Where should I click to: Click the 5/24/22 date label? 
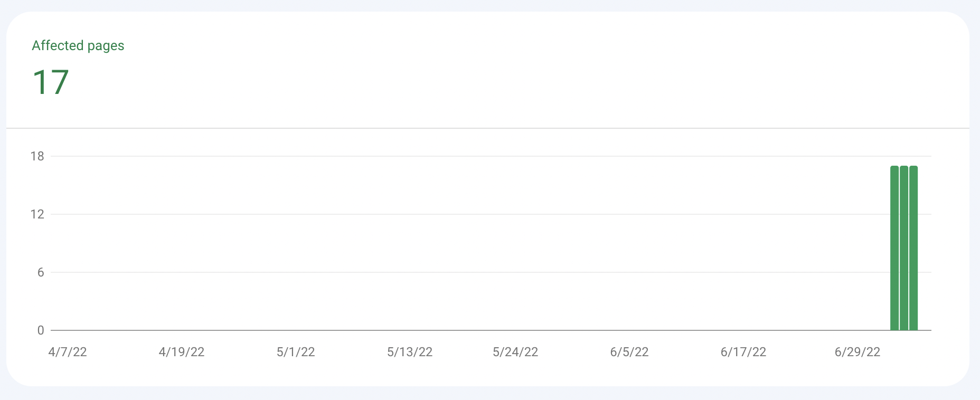[515, 352]
